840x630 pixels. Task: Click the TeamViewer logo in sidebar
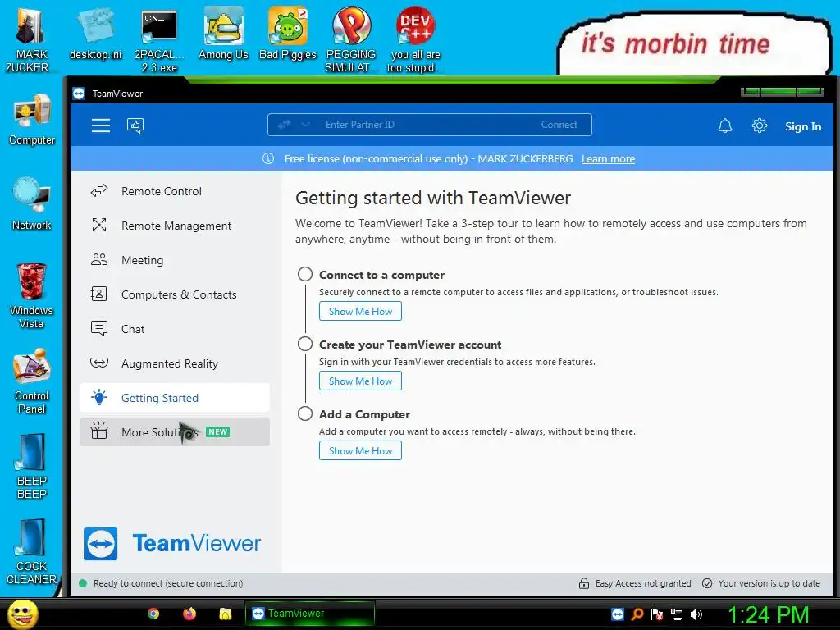pyautogui.click(x=172, y=544)
